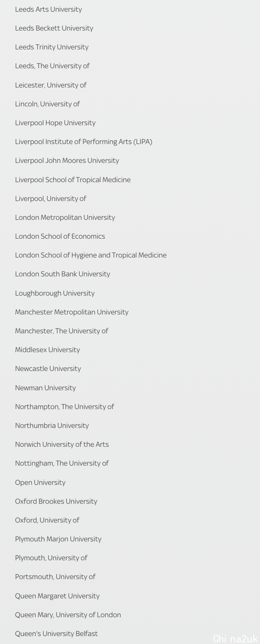Viewport: 260px width, 644px height.
Task: Open Leicester, University of entry
Action: click(x=51, y=85)
